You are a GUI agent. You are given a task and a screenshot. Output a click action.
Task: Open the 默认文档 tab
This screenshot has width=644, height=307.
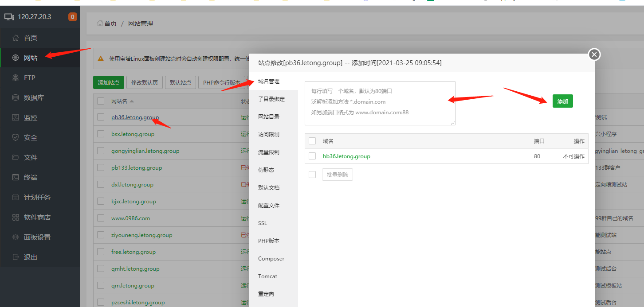[274, 188]
